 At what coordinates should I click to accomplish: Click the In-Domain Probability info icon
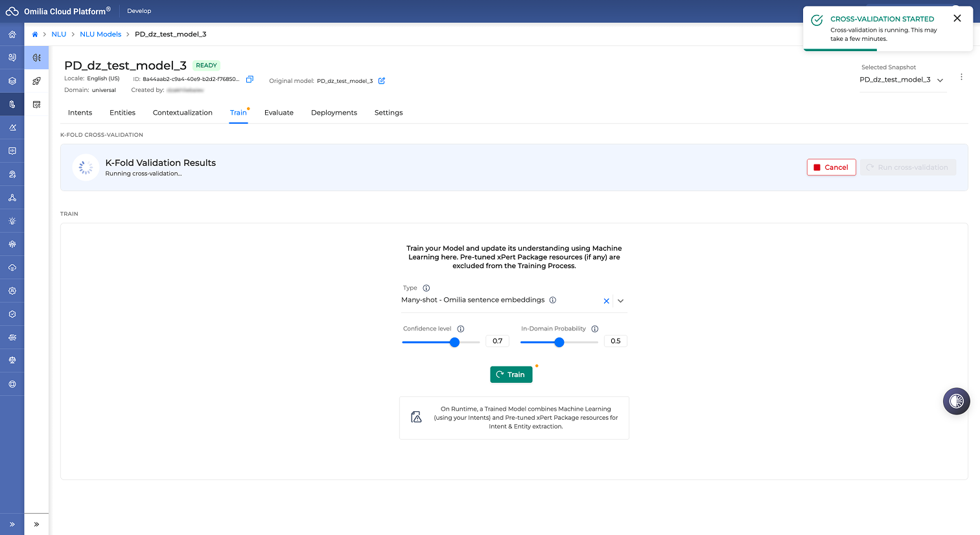point(595,329)
